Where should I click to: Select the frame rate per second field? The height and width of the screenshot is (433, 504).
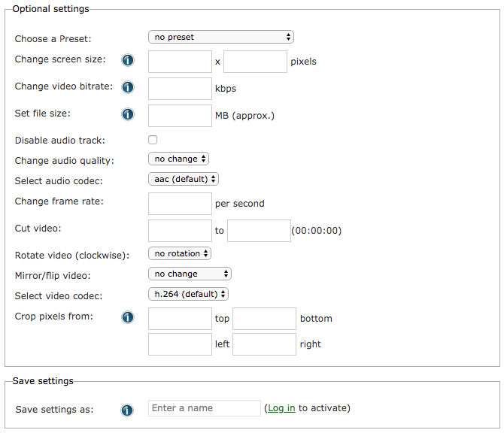(181, 204)
